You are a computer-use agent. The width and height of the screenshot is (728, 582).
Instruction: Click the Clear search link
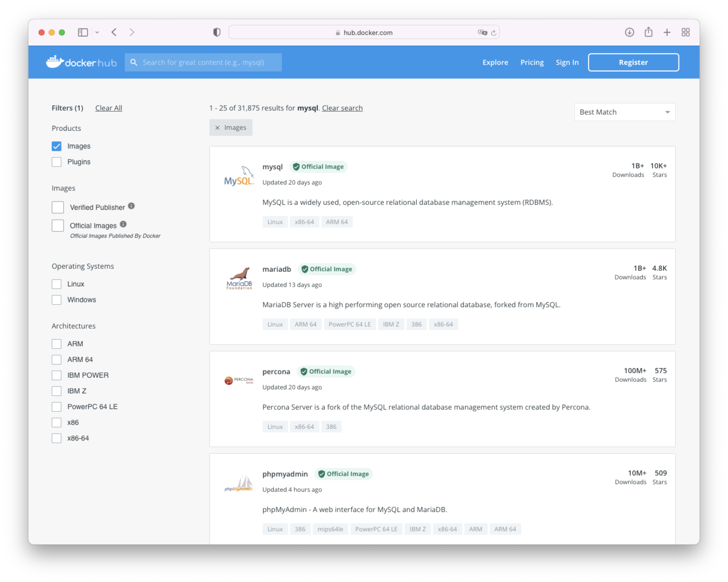[342, 108]
